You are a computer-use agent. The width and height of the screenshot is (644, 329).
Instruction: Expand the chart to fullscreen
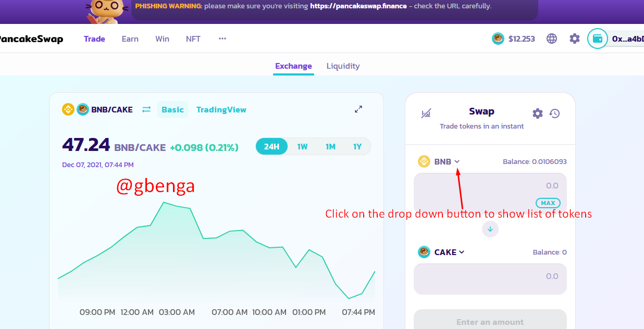[x=358, y=109]
